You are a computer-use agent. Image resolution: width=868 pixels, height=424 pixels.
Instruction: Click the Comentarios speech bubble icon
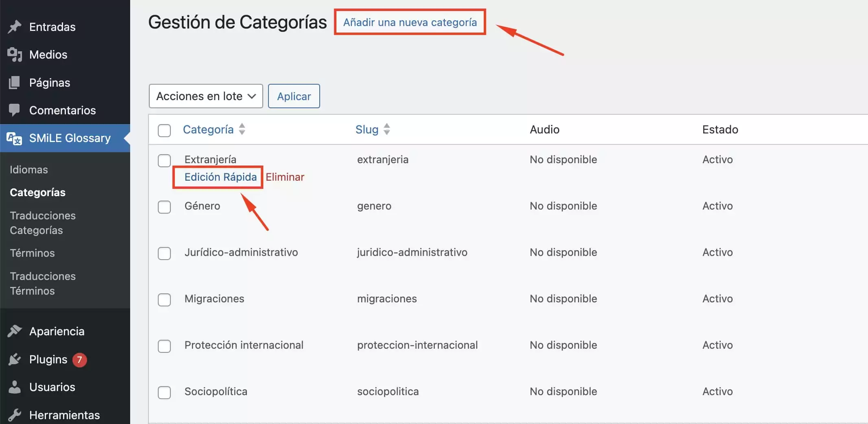[15, 110]
